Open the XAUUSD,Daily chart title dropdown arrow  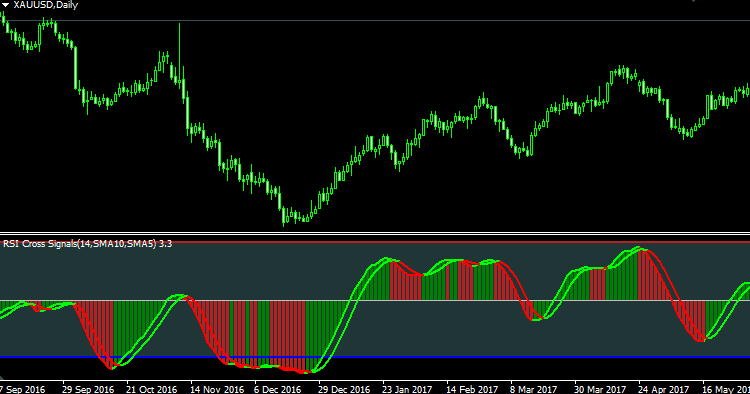[x=5, y=5]
